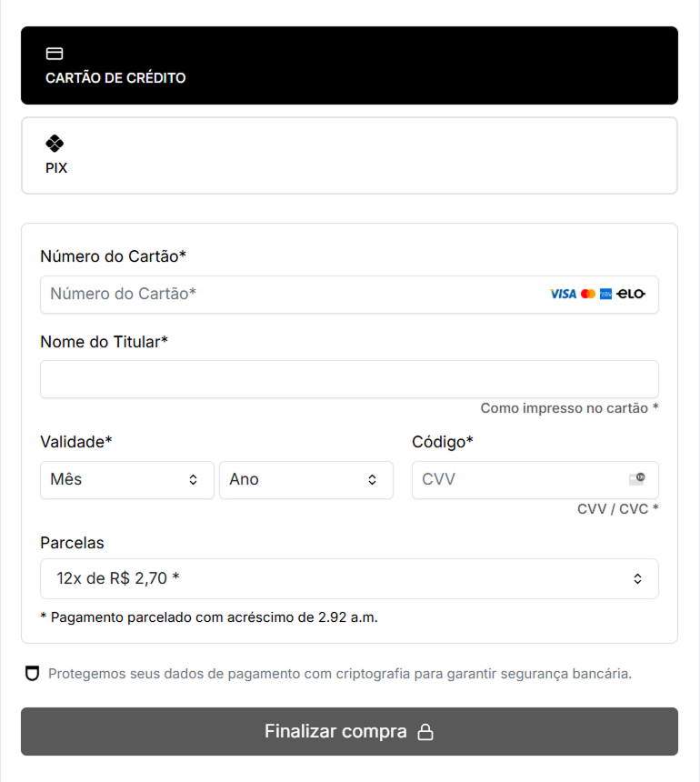
Task: Click the Mês dropdown chevron arrows
Action: coord(193,480)
